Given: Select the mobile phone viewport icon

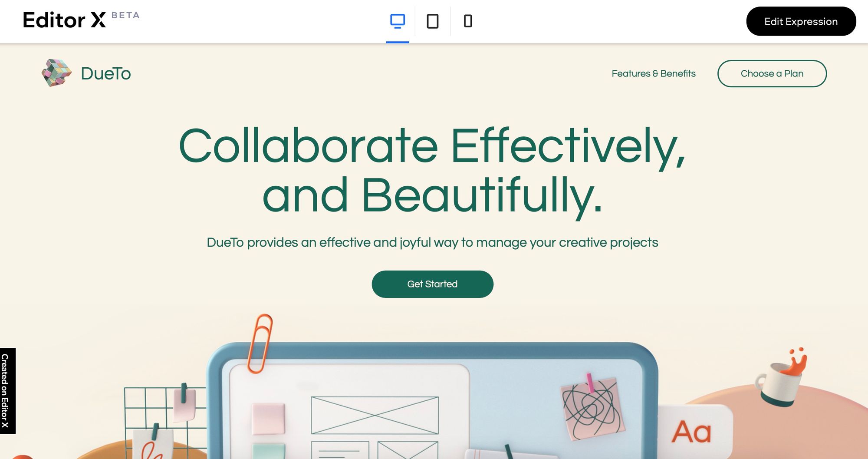Looking at the screenshot, I should tap(468, 21).
